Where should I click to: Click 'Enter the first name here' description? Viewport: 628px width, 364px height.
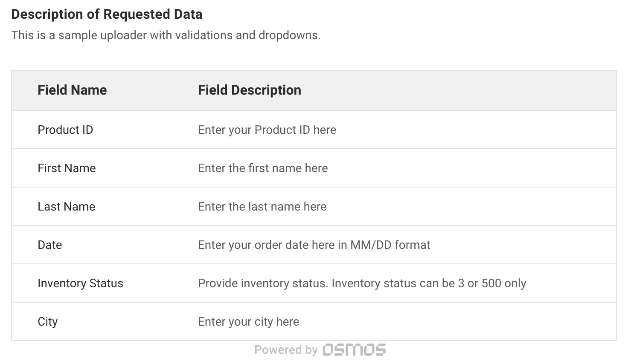pos(263,168)
